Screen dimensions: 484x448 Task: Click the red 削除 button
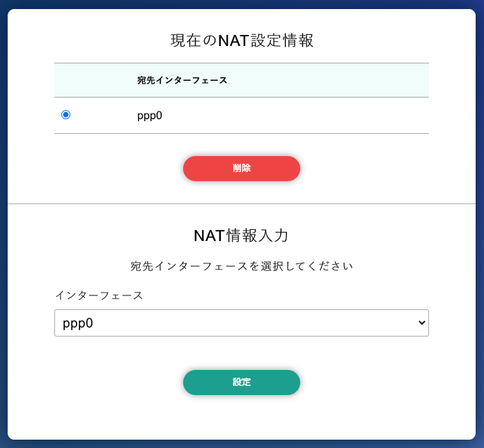pyautogui.click(x=241, y=169)
